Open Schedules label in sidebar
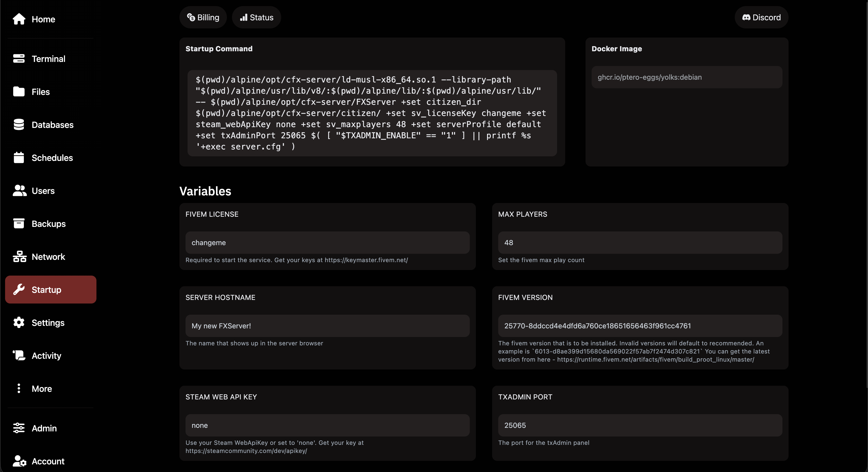The height and width of the screenshot is (472, 868). (x=52, y=158)
